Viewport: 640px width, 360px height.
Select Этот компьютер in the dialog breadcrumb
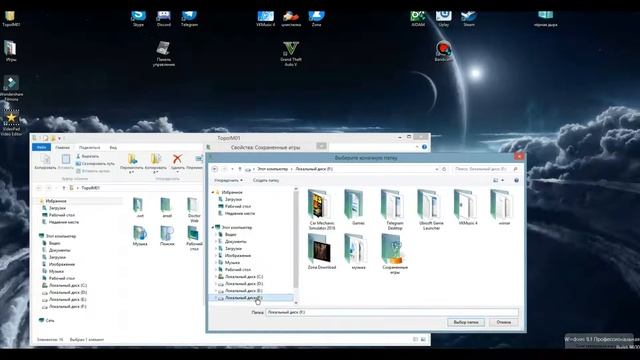click(x=272, y=169)
